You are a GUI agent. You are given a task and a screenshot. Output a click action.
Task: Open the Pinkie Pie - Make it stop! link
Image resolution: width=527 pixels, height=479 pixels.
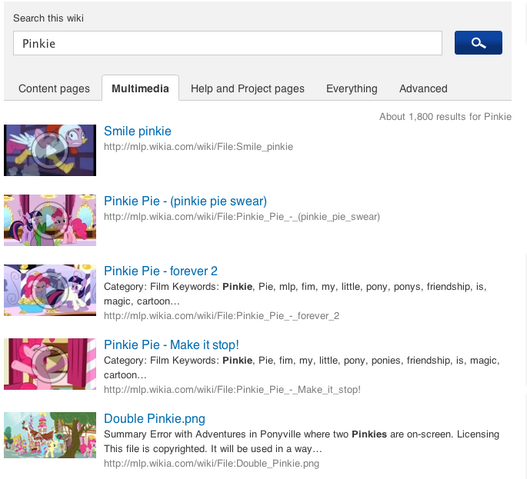(171, 345)
